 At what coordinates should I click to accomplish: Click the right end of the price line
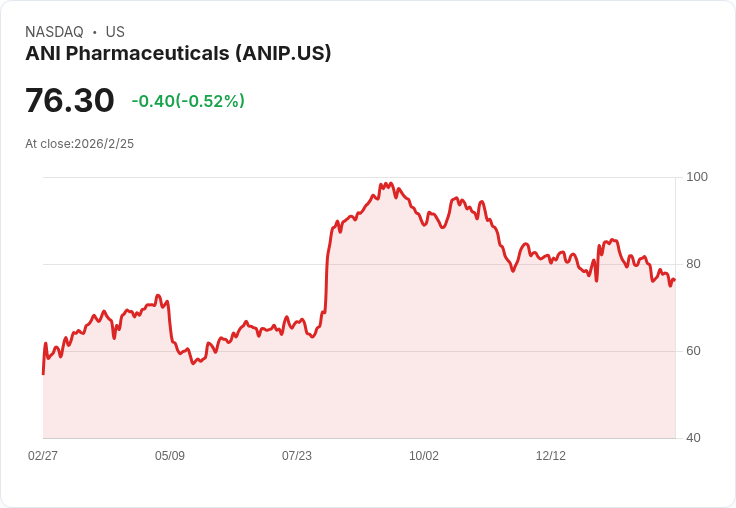point(675,280)
